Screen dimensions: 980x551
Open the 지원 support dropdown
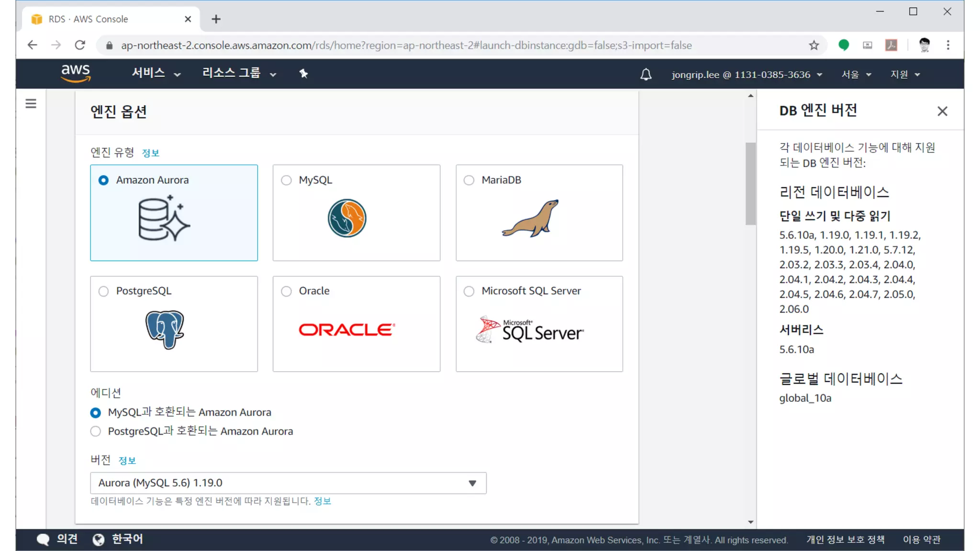(x=905, y=75)
